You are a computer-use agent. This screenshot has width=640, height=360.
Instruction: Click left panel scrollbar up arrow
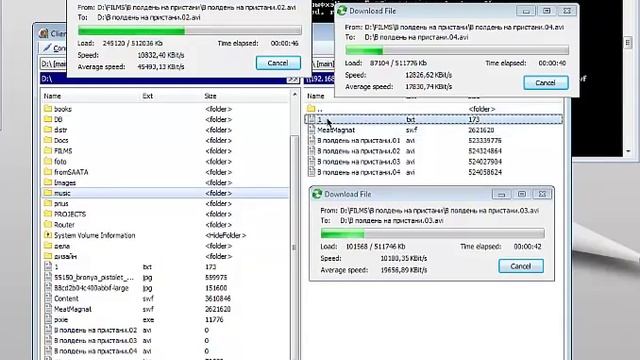click(x=295, y=95)
